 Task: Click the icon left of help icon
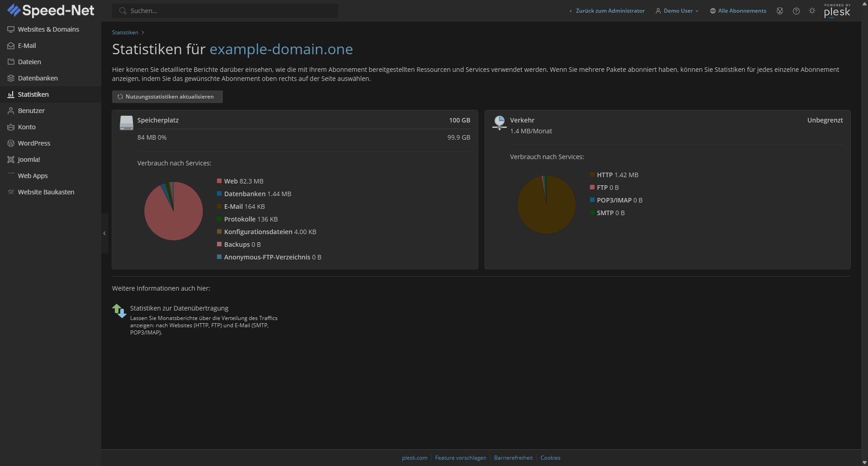[x=780, y=11]
